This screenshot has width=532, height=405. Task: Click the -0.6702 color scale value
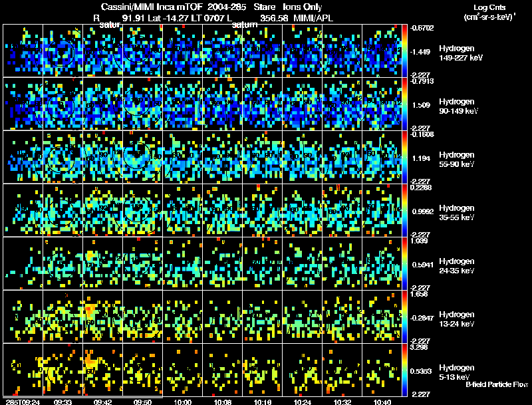422,28
